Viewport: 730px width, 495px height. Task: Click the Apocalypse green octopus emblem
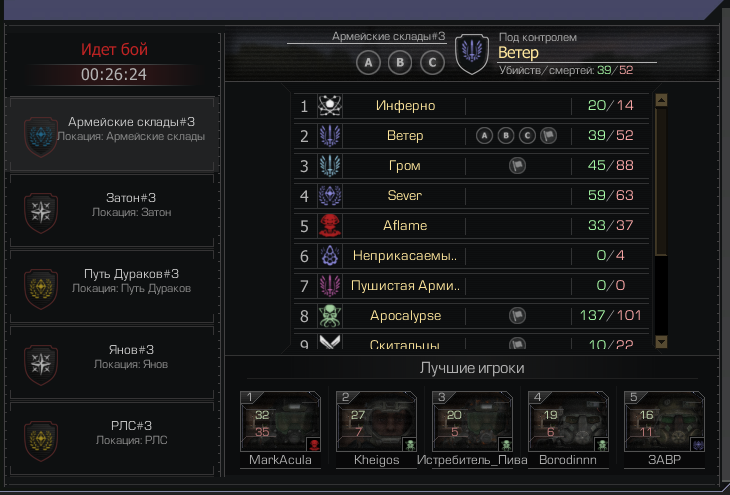point(330,316)
